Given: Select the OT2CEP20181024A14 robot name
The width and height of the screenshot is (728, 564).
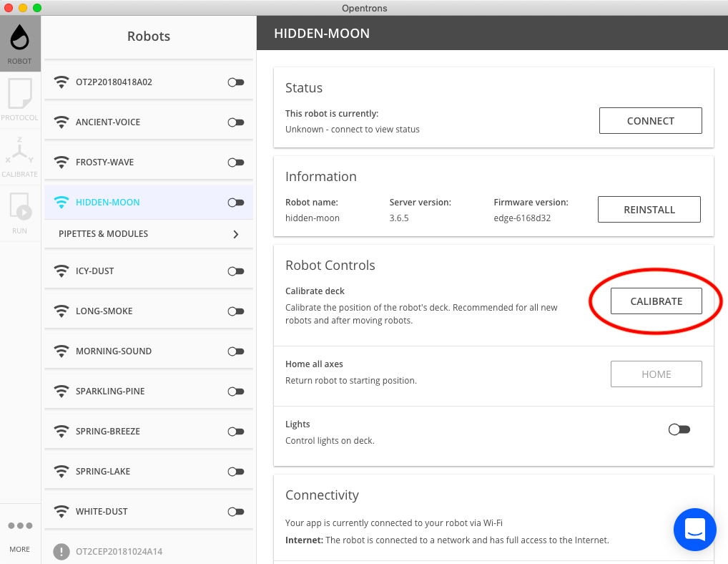Looking at the screenshot, I should [119, 551].
